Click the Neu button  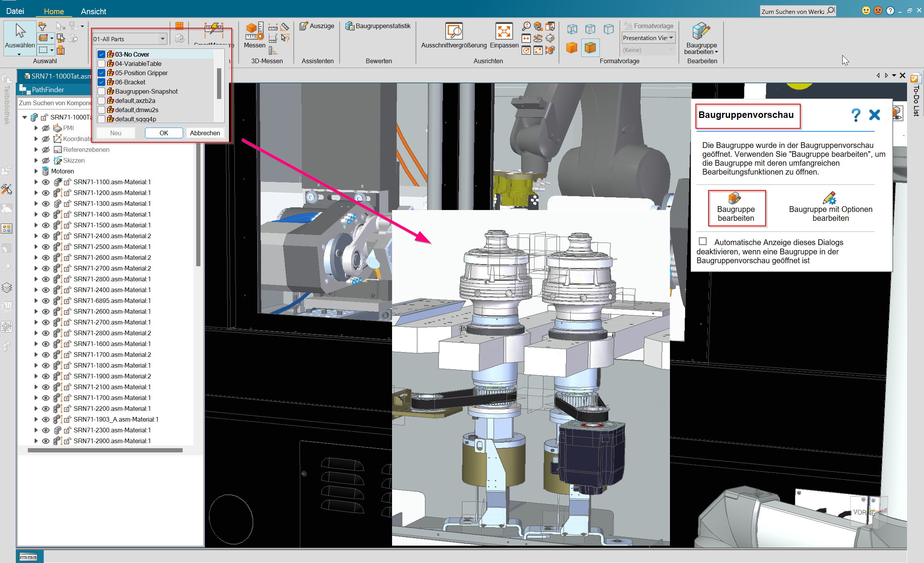(x=116, y=133)
